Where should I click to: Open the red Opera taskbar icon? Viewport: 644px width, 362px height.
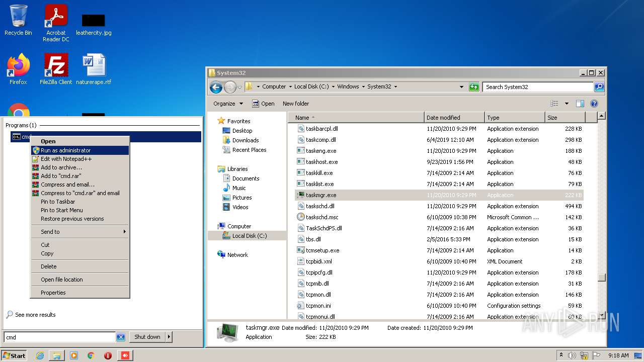point(108,355)
